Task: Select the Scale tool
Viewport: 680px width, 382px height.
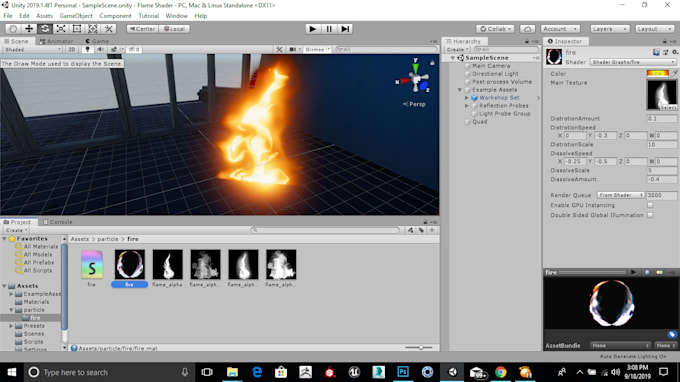Action: 61,29
